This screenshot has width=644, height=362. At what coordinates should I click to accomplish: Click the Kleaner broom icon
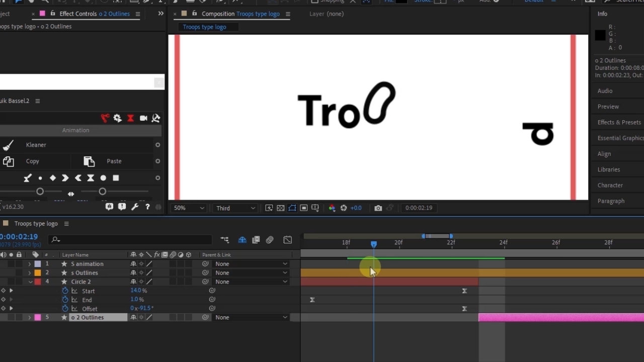(8, 145)
